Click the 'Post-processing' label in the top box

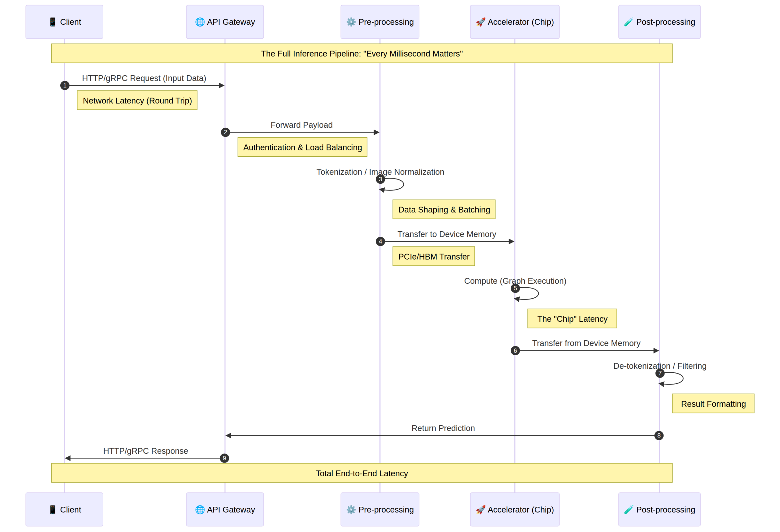point(665,22)
